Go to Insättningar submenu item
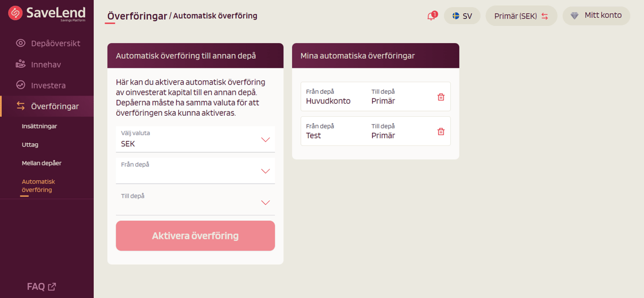Viewport: 644px width, 298px height. (x=40, y=126)
